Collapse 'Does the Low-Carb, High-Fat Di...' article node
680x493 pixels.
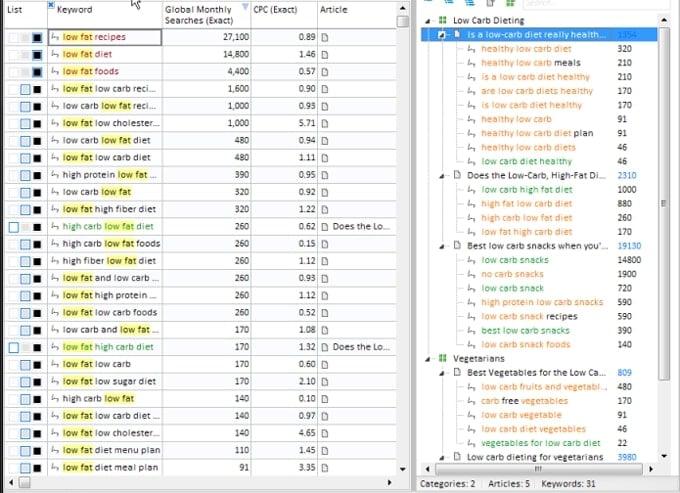pos(441,176)
